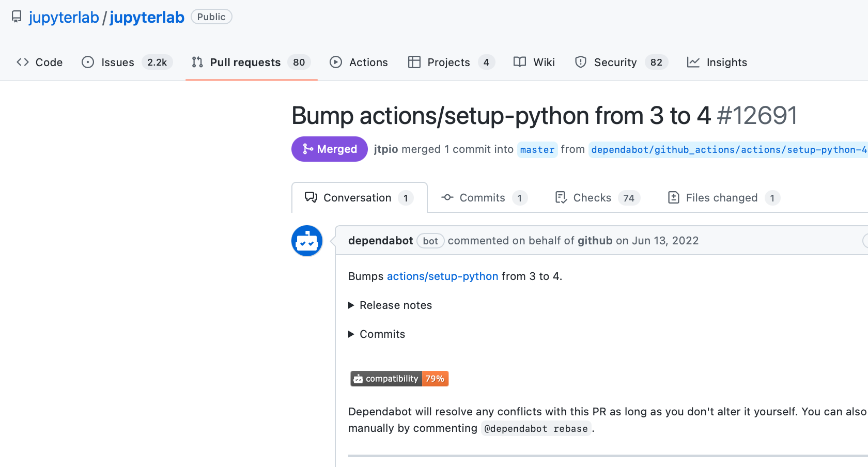Viewport: 868px width, 467px height.
Task: Click the Public visibility badge
Action: (x=211, y=17)
